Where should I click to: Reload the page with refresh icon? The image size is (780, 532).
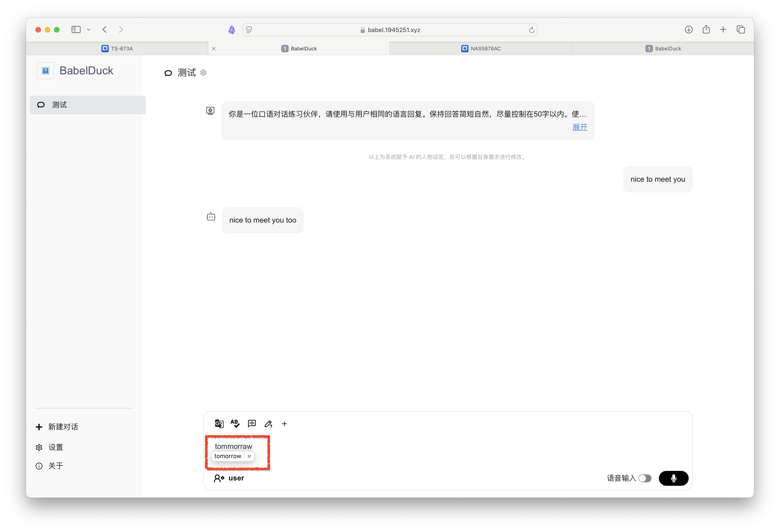pos(531,30)
